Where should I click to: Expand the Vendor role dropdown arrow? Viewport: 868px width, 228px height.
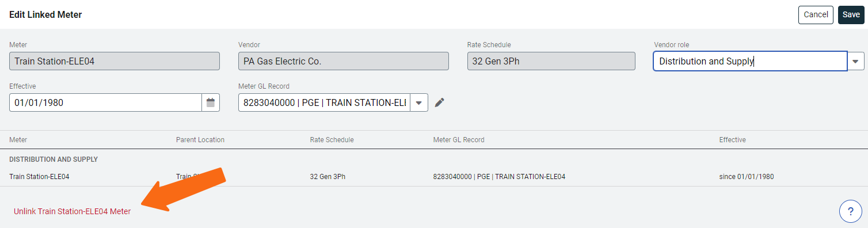[x=855, y=61]
